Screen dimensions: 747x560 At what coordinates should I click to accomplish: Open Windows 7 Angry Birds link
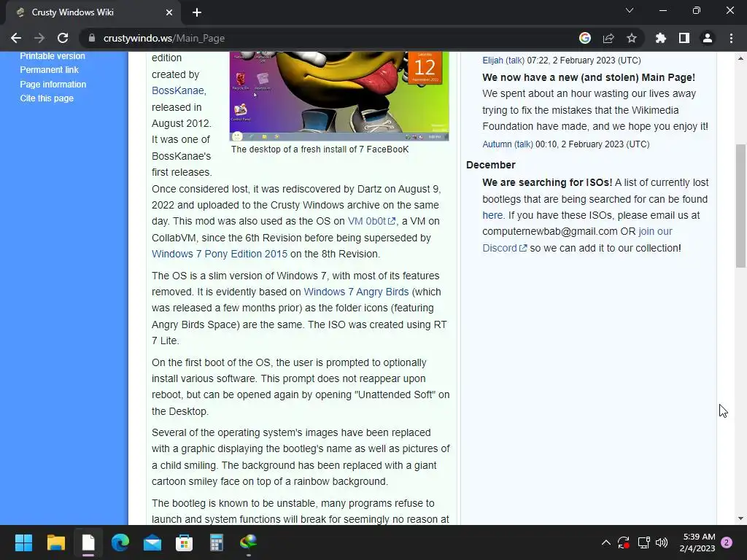coord(356,292)
